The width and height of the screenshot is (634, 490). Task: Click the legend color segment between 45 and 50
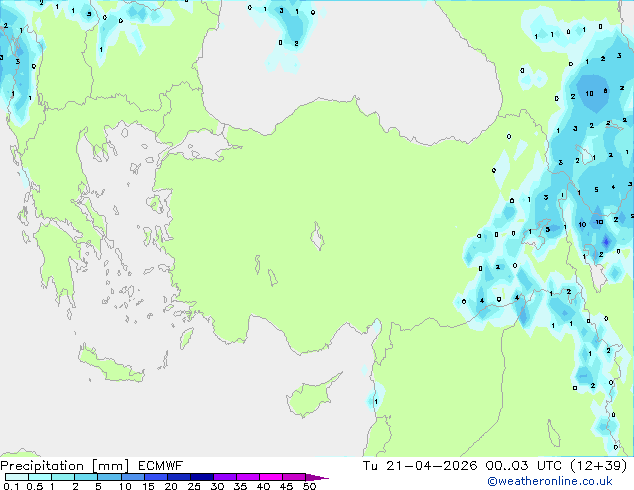point(294,477)
